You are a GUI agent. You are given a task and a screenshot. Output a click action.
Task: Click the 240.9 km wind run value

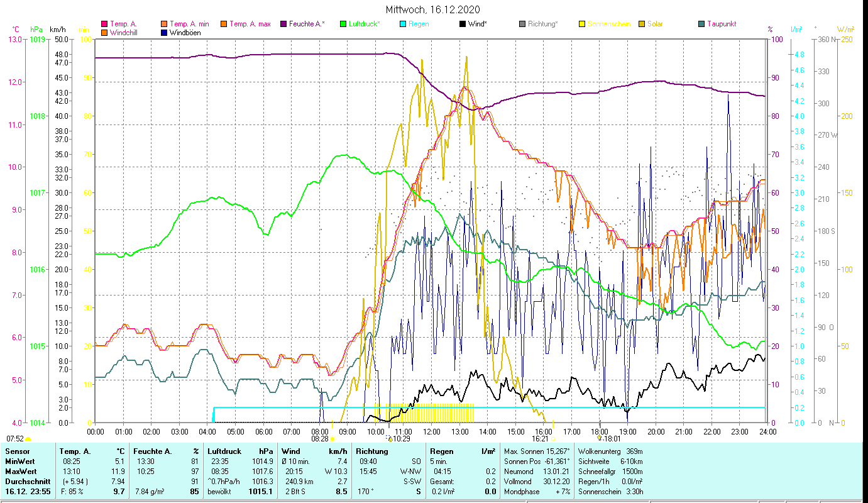pyautogui.click(x=300, y=482)
